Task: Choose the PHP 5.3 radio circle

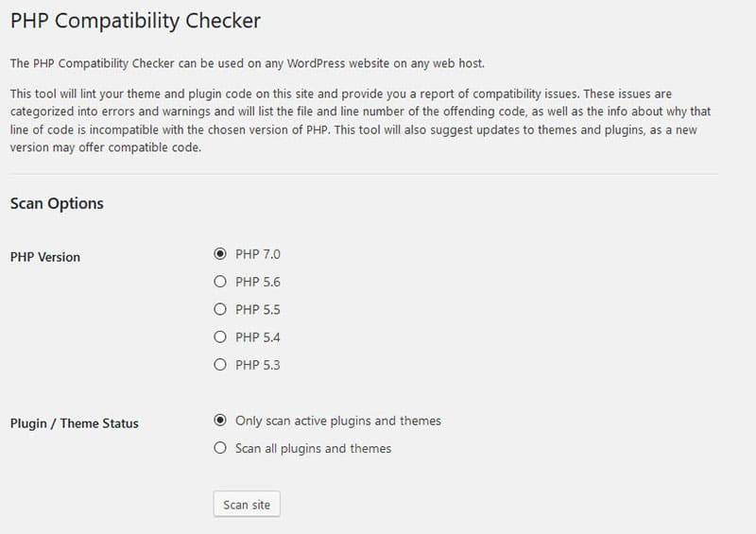Action: click(220, 364)
